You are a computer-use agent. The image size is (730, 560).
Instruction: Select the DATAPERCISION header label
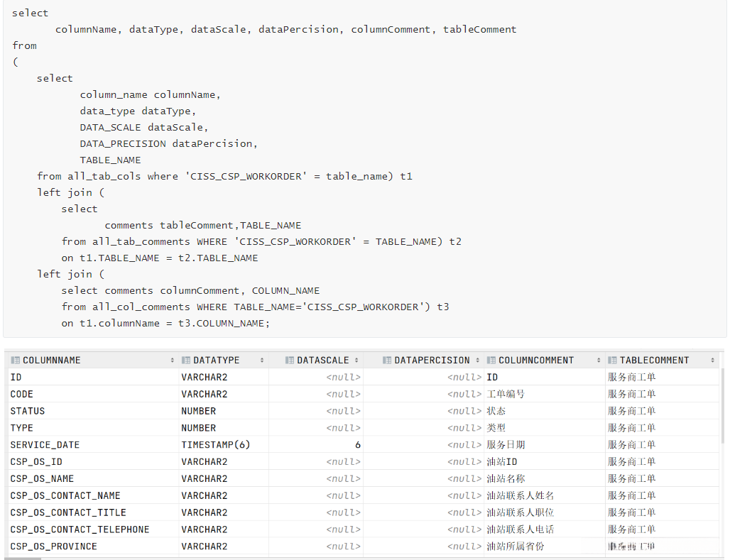coord(432,361)
